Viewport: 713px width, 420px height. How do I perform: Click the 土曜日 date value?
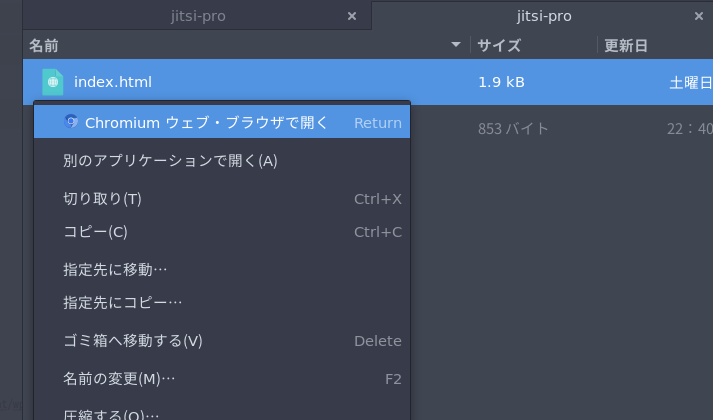(691, 83)
